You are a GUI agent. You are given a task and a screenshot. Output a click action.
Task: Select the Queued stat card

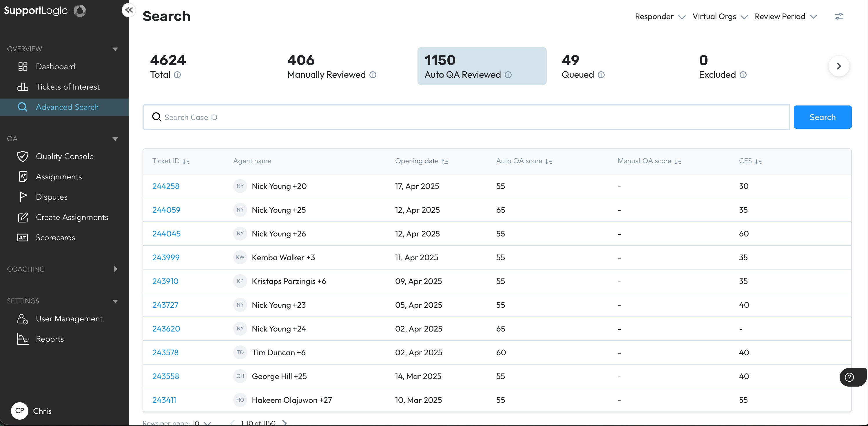(583, 66)
